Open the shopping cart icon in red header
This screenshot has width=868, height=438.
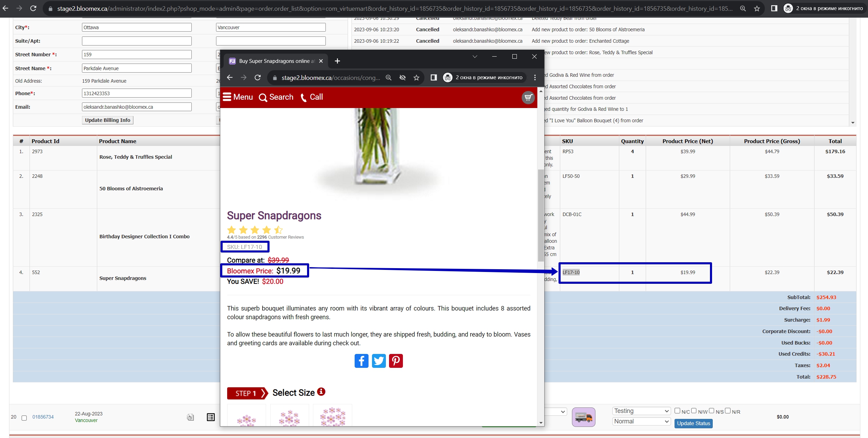coord(528,98)
